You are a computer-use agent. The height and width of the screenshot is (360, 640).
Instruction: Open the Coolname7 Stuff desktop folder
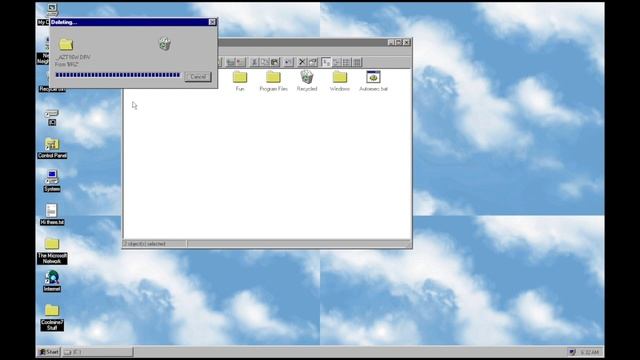[x=52, y=317]
